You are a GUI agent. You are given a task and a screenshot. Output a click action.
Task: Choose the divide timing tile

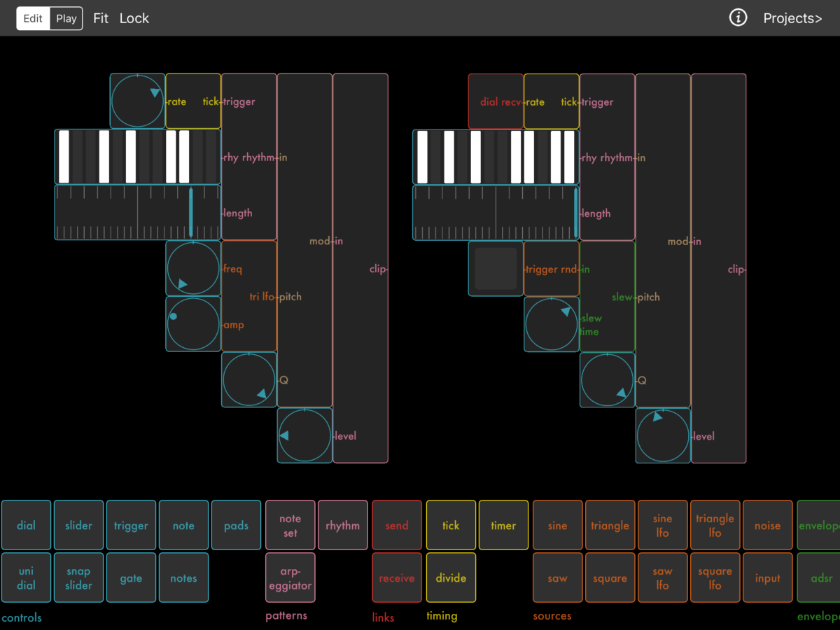click(451, 577)
